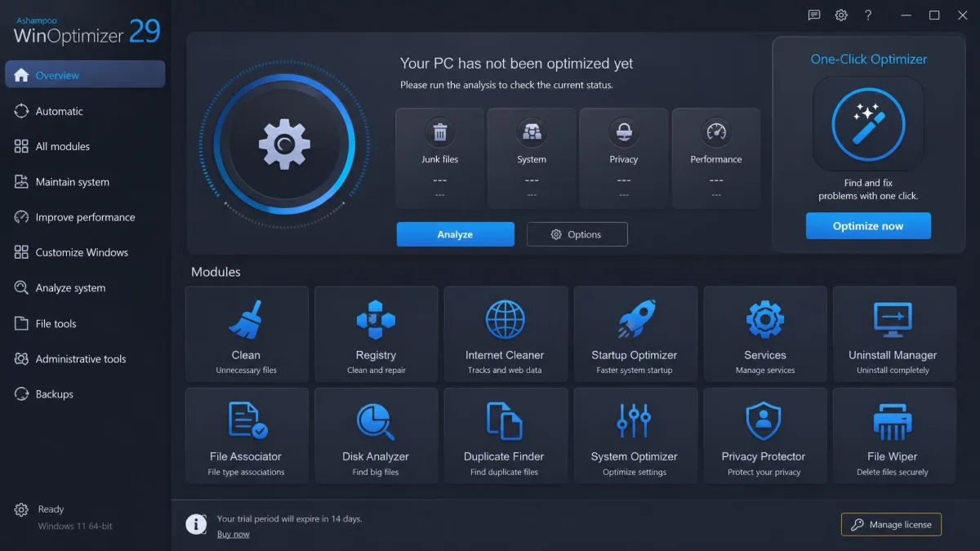Click 'Your trial period will expire in 14 days' text
This screenshot has width=980, height=551.
(289, 518)
